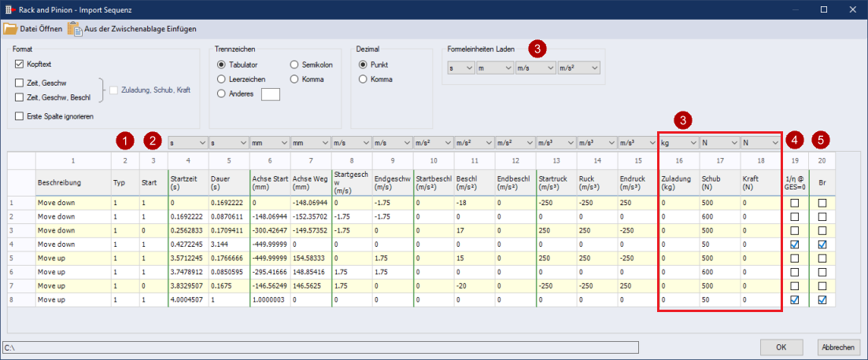Viewport: 868px width, 360px height.
Task: Select the Semikolon separator radio button
Action: (x=295, y=64)
